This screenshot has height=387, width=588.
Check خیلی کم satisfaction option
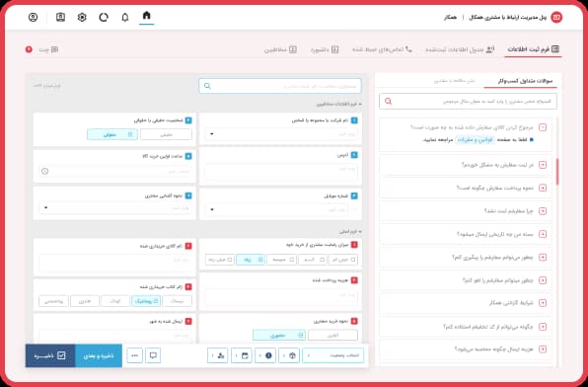pyautogui.click(x=343, y=260)
